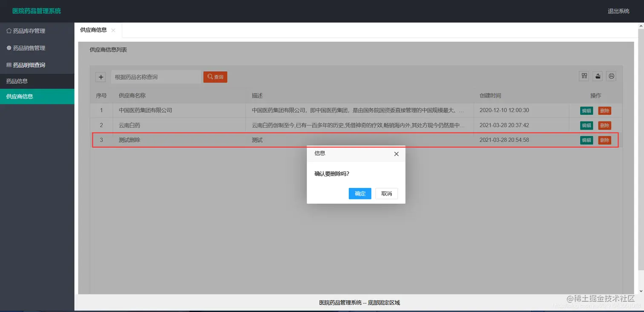Confirm deletion by clicking 确定
The width and height of the screenshot is (644, 312).
(x=359, y=193)
